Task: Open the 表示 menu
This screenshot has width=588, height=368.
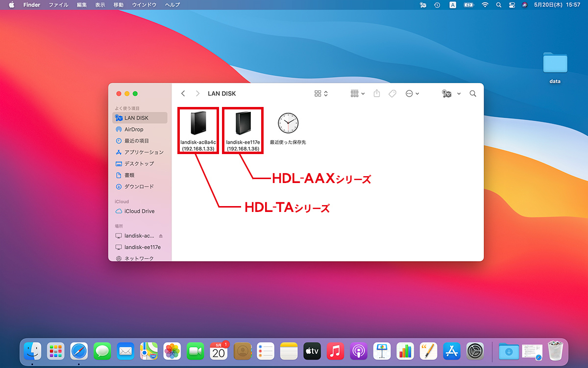Action: 100,4
